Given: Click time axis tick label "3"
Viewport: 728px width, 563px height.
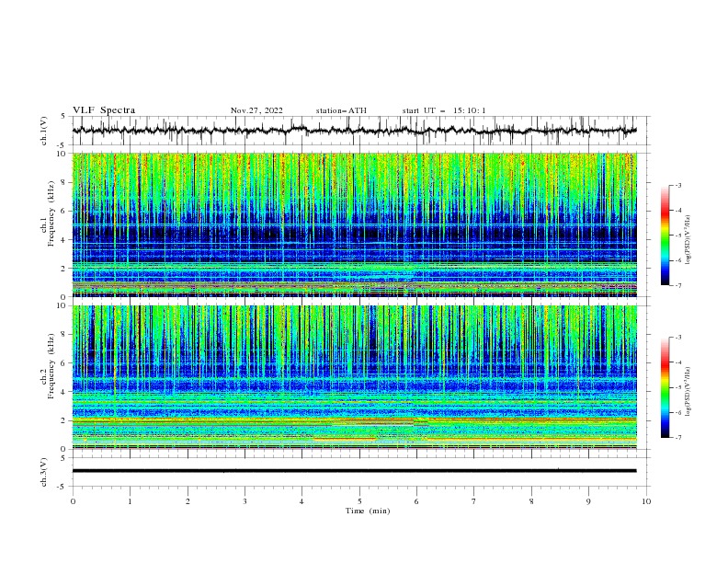Looking at the screenshot, I should click(245, 501).
